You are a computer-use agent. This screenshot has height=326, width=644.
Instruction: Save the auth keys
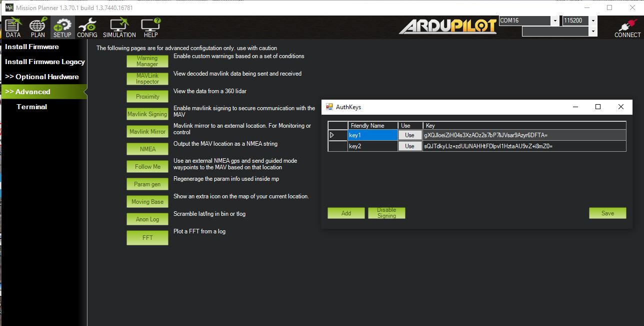pos(607,213)
